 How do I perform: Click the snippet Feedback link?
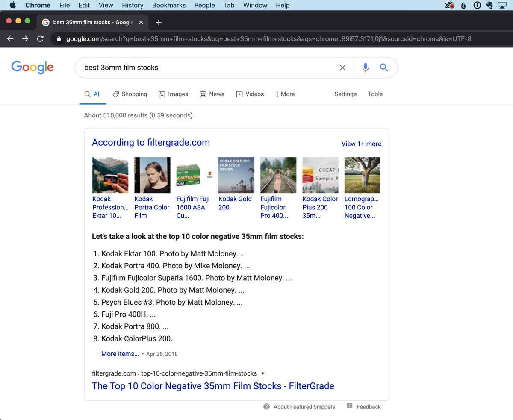coord(369,407)
